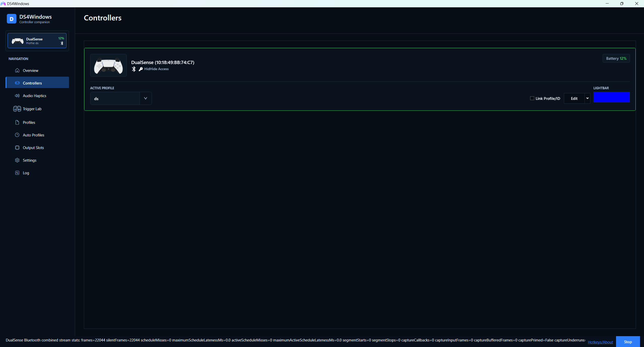The height and width of the screenshot is (347, 644).
Task: Click the NAVIGATION section heading
Action: coord(18,59)
